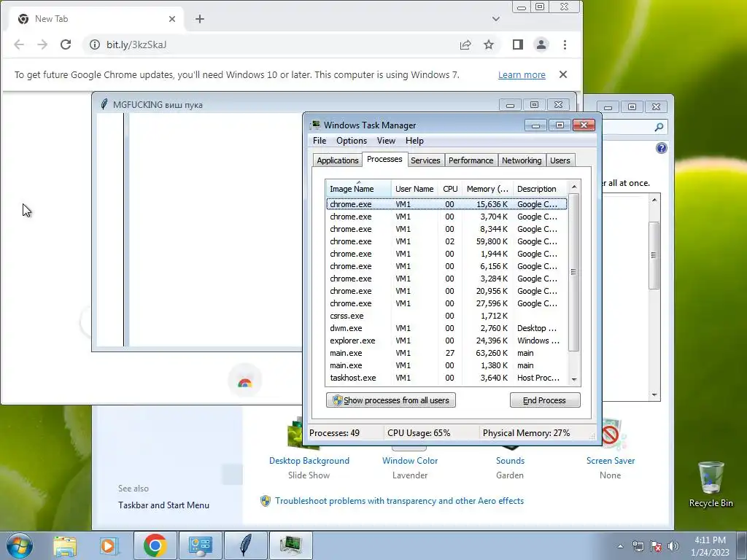This screenshot has height=560, width=747.
Task: Open Task Manager Options menu
Action: tap(352, 141)
